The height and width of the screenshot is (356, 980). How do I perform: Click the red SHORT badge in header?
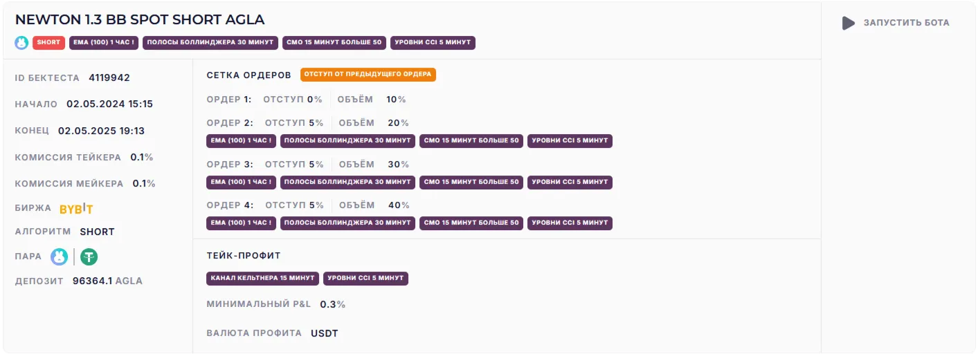click(48, 43)
